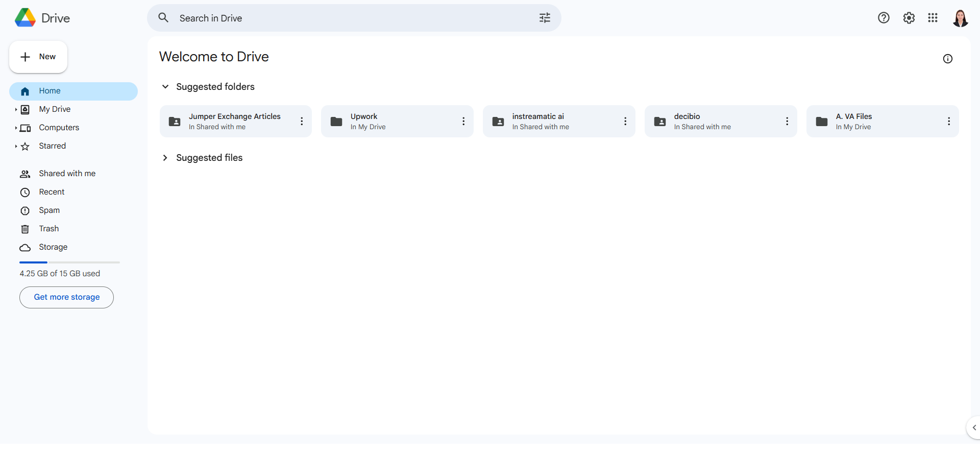Click Get more storage button

pyautogui.click(x=66, y=297)
